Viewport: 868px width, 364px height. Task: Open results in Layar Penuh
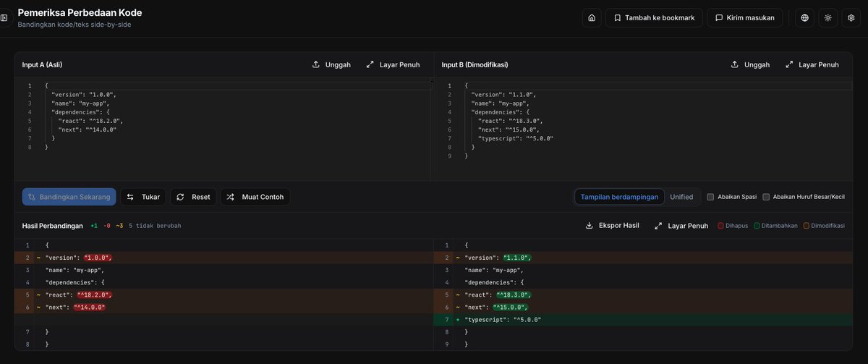point(681,226)
